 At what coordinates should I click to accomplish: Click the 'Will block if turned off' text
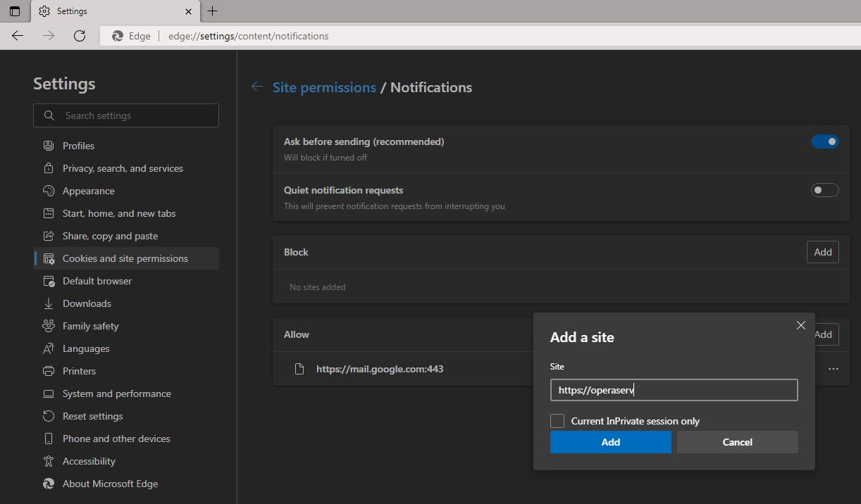coord(326,158)
